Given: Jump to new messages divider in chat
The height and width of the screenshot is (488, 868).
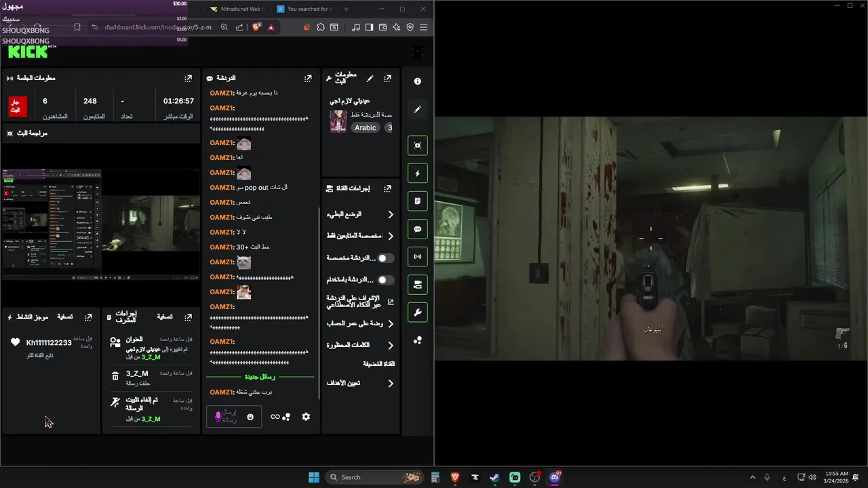Looking at the screenshot, I should [260, 377].
